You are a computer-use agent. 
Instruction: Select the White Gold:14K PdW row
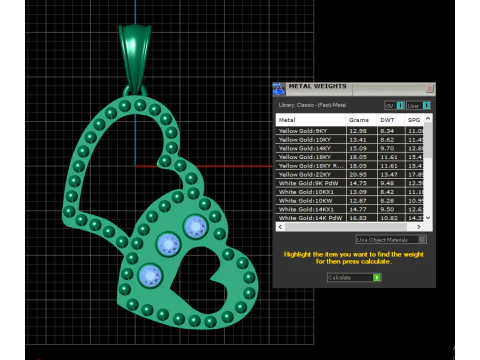pyautogui.click(x=350, y=218)
